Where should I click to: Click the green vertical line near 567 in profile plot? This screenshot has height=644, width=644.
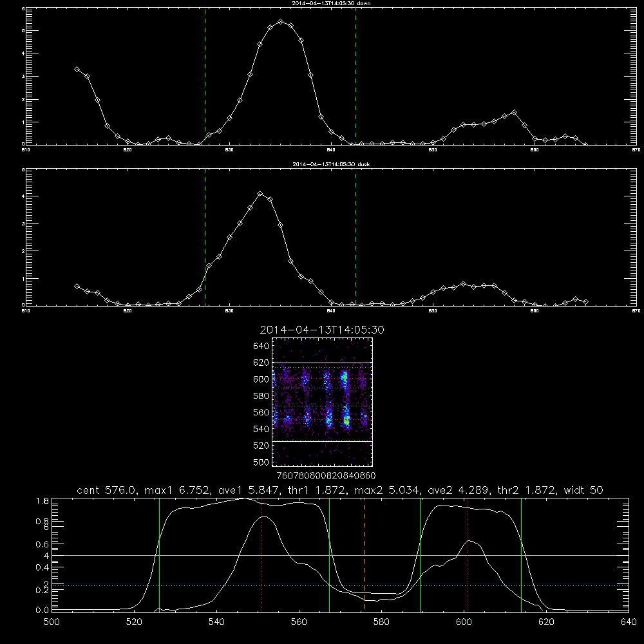coord(329,554)
